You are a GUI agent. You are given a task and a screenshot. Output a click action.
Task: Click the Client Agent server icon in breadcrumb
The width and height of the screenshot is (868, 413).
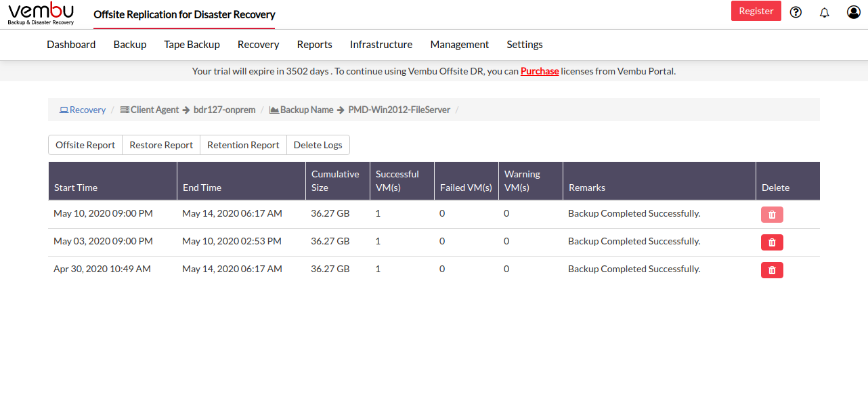pos(125,110)
